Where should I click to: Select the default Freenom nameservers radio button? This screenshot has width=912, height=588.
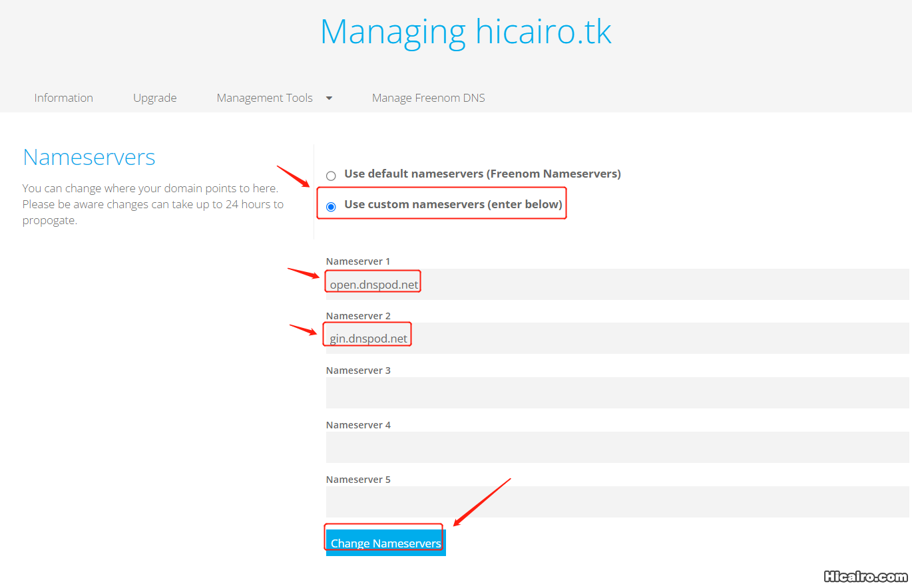click(331, 176)
